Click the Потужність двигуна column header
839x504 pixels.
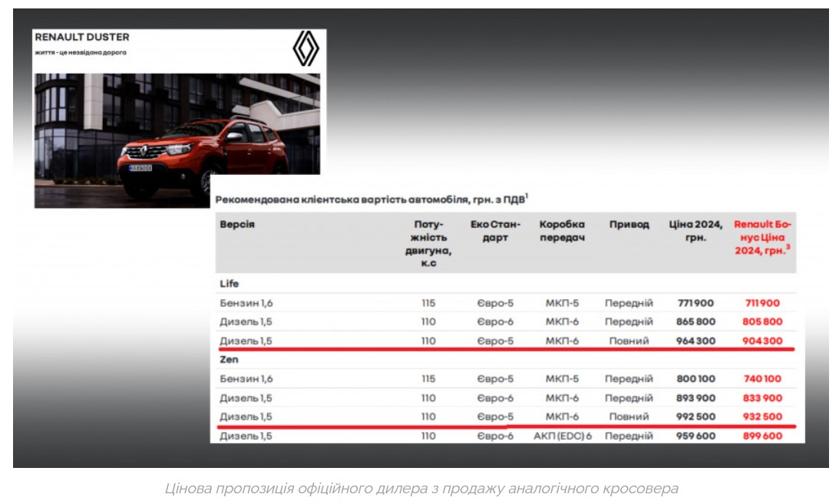(x=428, y=243)
